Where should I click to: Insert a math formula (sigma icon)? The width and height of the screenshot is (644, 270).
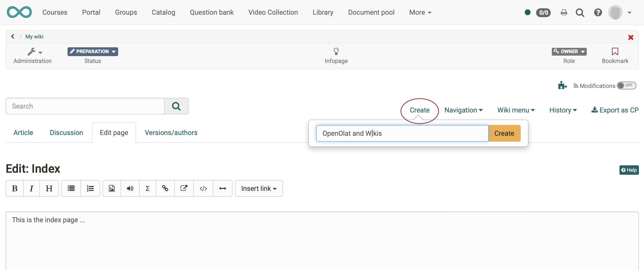click(148, 188)
